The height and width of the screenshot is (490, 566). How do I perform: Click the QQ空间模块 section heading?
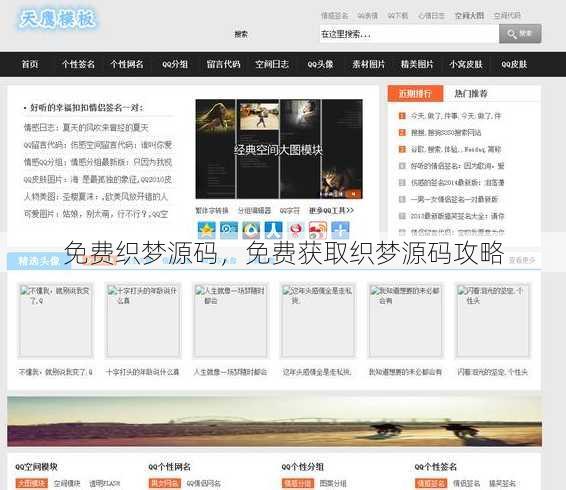(36, 467)
